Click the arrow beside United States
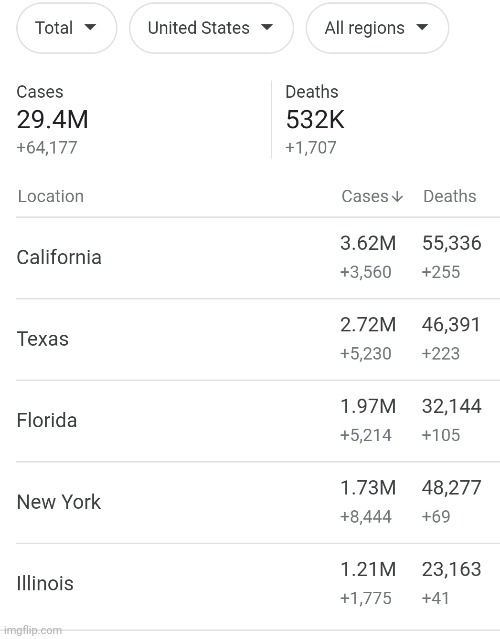The height and width of the screenshot is (639, 500). pyautogui.click(x=267, y=27)
